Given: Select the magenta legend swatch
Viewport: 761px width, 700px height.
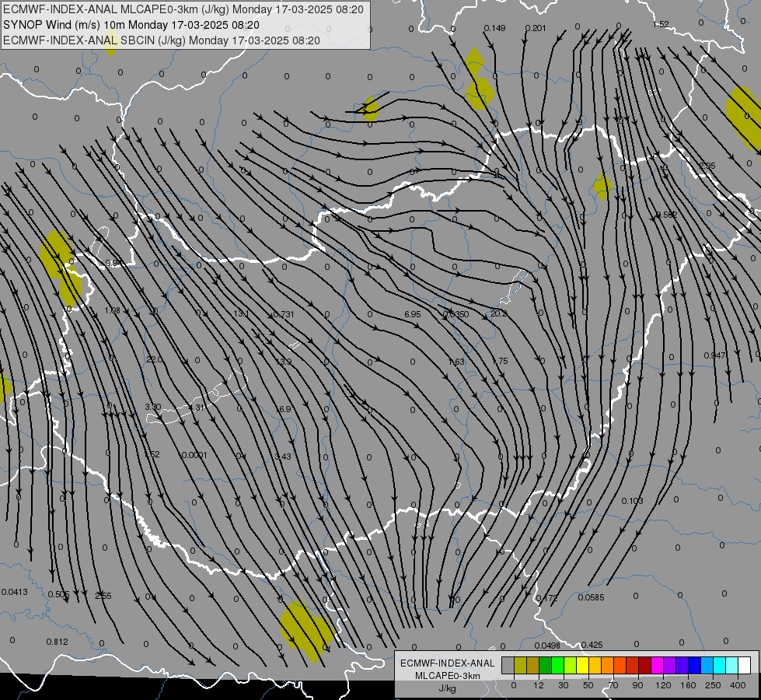Looking at the screenshot, I should click(658, 665).
